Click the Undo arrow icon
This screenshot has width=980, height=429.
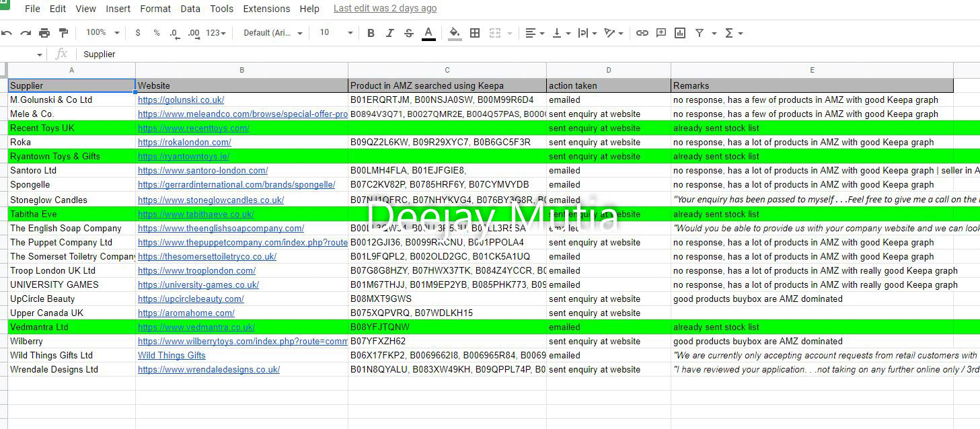(x=7, y=33)
